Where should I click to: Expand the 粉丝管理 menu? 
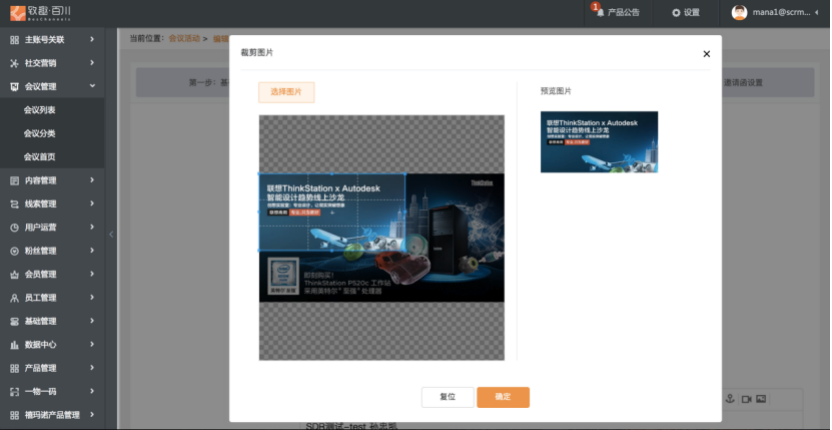92,251
